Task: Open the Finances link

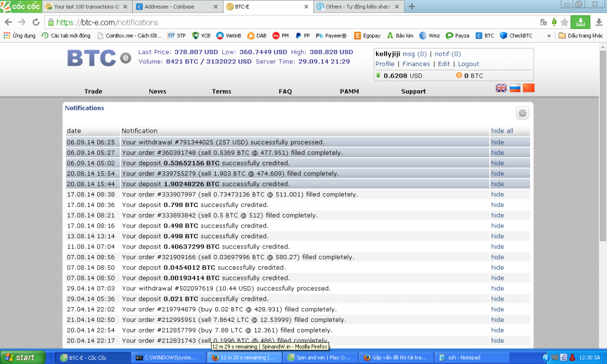Action: (x=416, y=64)
